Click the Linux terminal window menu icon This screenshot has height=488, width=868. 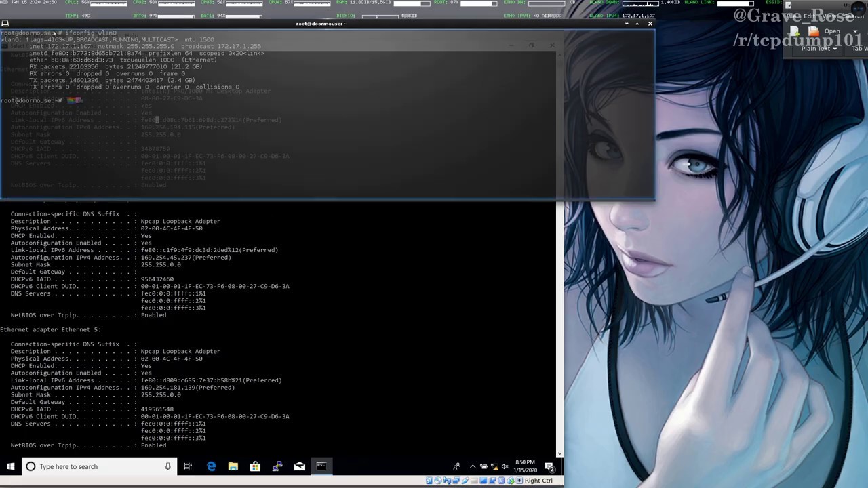tap(5, 24)
